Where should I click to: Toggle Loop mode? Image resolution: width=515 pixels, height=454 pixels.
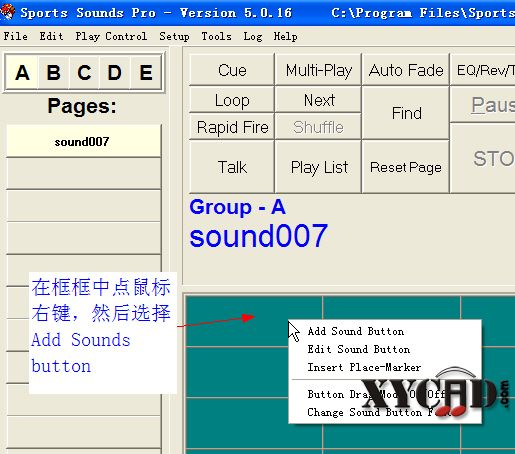232,100
